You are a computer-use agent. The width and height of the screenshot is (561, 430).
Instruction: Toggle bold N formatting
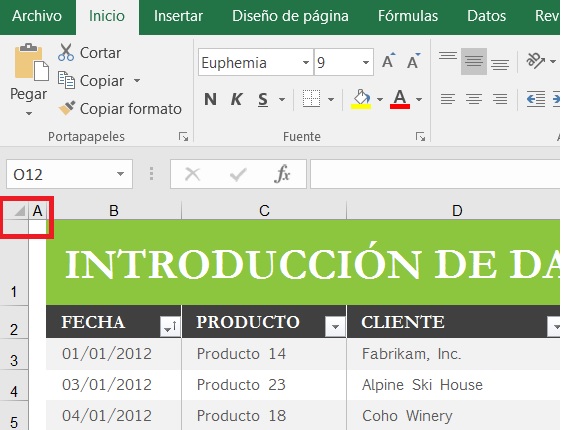pos(210,99)
